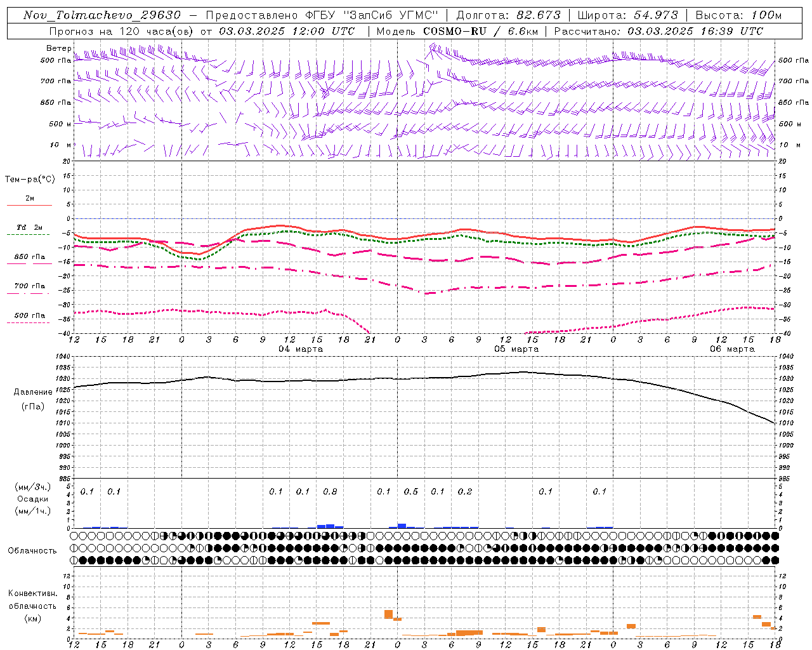Click the 'Конвективн.' convective label
This screenshot has height=650, width=812.
(32, 594)
